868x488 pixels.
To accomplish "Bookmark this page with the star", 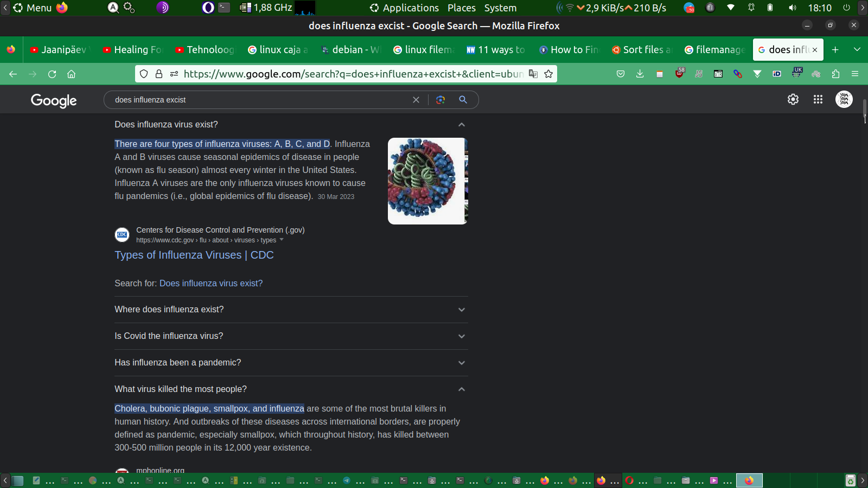I will (548, 74).
